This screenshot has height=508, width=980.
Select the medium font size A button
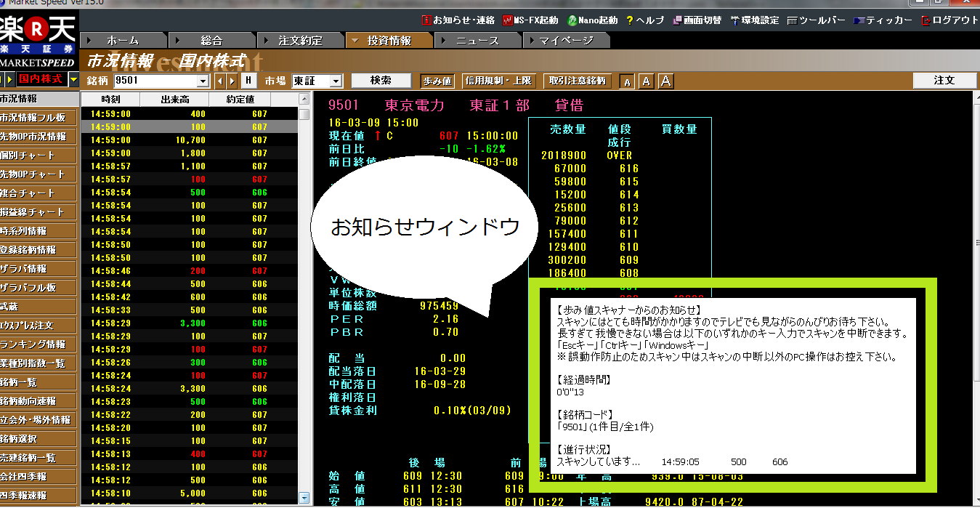tap(646, 81)
